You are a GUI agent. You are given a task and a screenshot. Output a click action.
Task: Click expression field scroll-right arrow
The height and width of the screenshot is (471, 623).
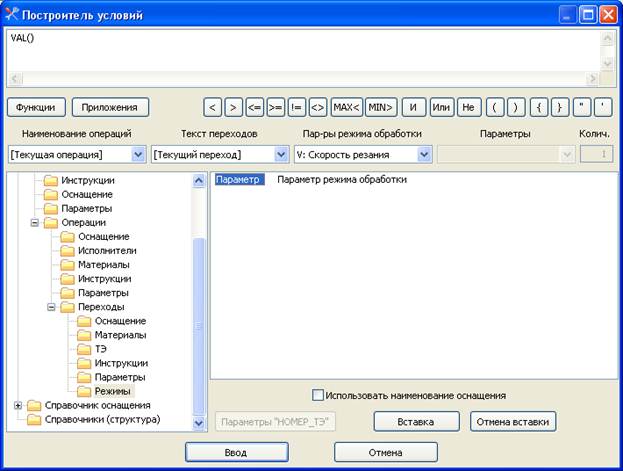point(592,78)
